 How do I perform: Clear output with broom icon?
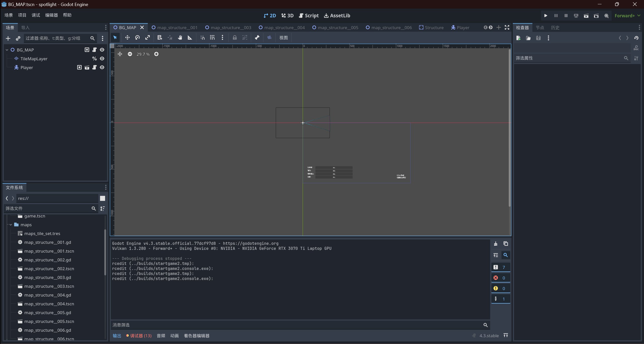(496, 244)
